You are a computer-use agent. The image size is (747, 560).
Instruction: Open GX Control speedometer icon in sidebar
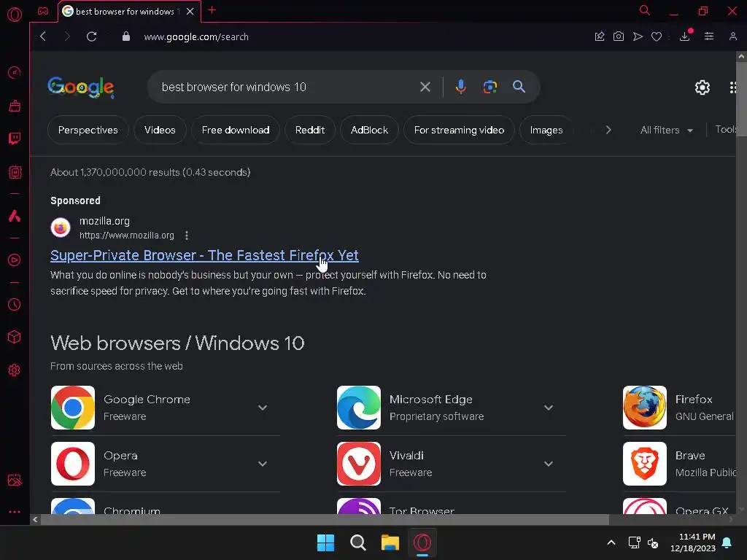15,72
